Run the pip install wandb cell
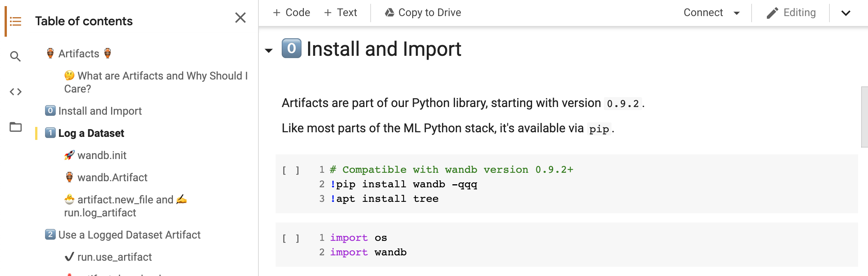Screen dimensions: 868x276 [x=291, y=170]
